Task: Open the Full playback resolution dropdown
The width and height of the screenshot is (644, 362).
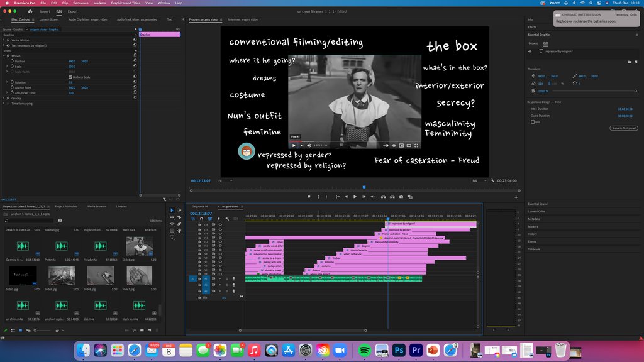Action: [x=479, y=180]
